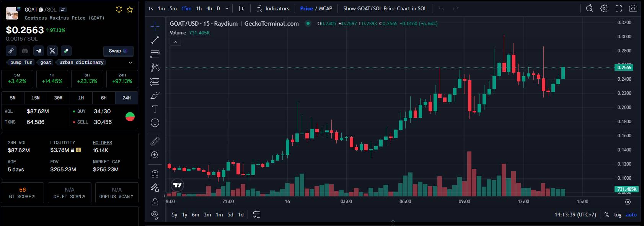The image size is (644, 226).
Task: Click the redo arrow in chart toolbar
Action: coord(455,8)
